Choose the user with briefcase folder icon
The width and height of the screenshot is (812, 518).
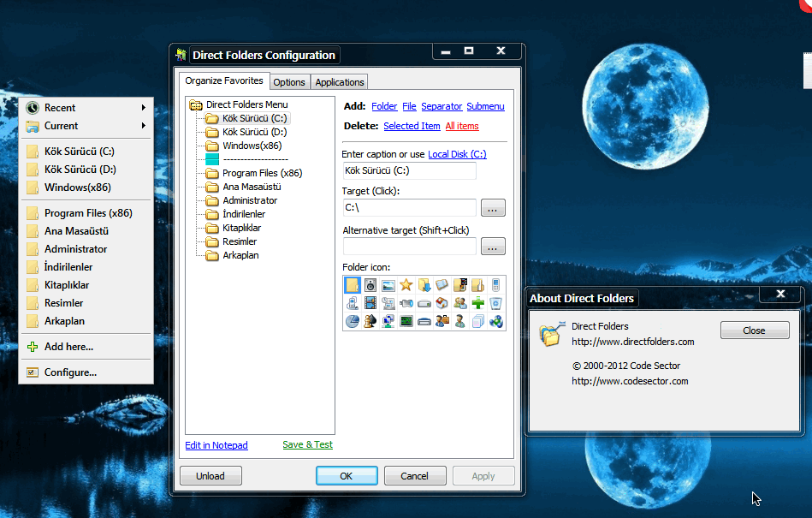tap(442, 321)
